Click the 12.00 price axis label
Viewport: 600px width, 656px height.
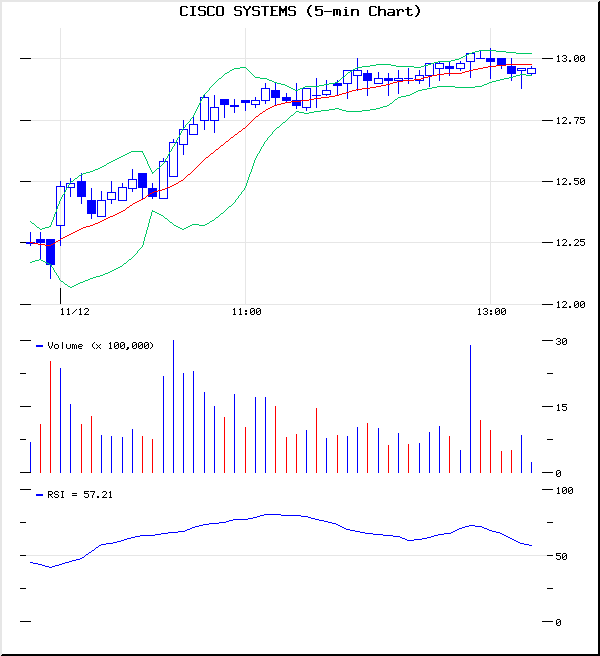(570, 305)
